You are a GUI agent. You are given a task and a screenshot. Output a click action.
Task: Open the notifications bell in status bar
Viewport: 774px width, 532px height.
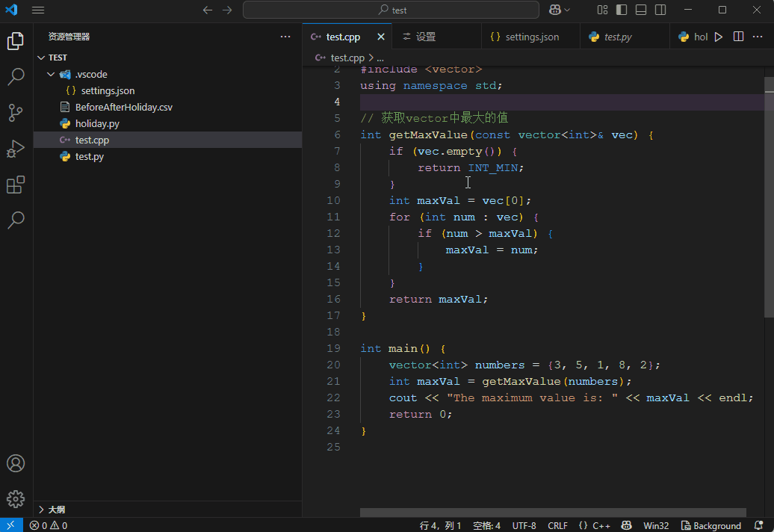pos(758,525)
